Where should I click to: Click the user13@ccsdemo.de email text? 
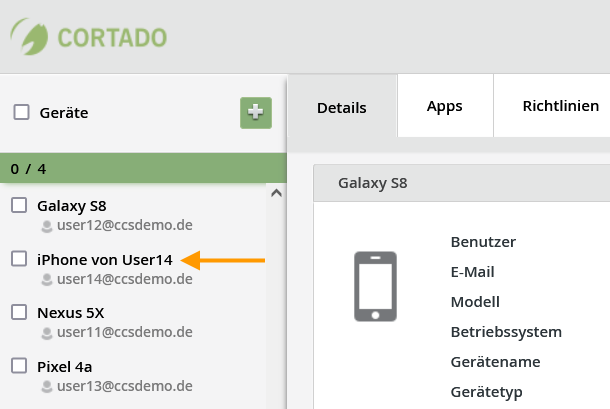(125, 386)
